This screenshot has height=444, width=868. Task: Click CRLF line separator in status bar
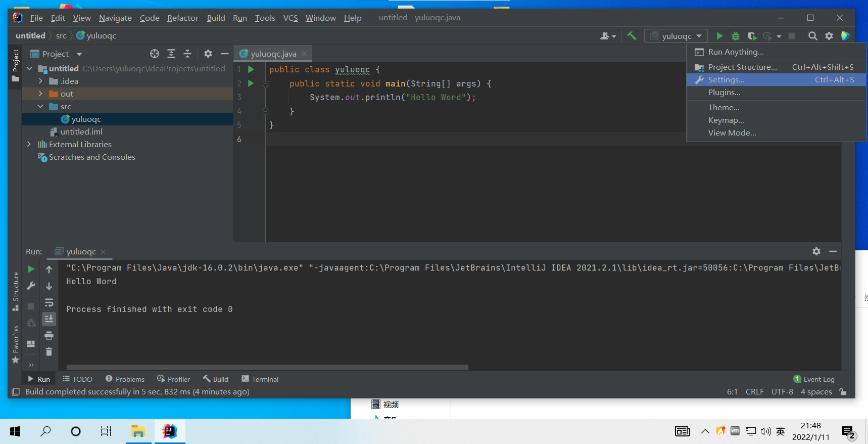point(755,392)
